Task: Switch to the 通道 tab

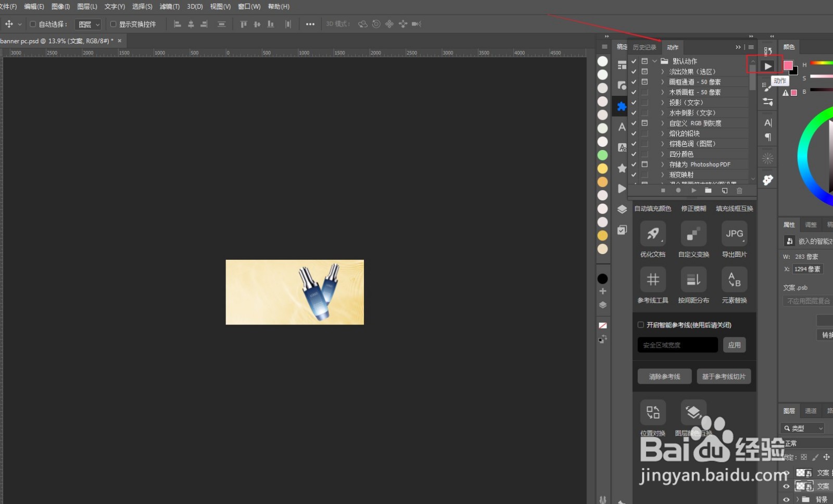Action: coord(811,411)
